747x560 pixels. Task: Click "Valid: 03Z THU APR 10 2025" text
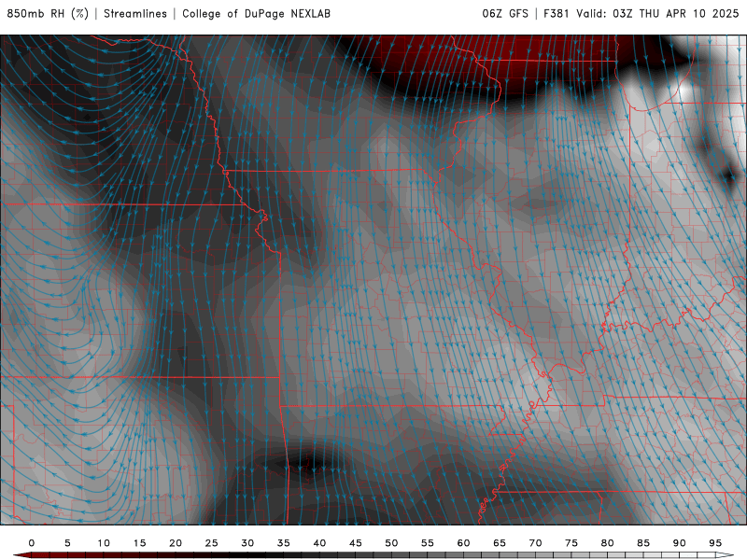pos(657,14)
